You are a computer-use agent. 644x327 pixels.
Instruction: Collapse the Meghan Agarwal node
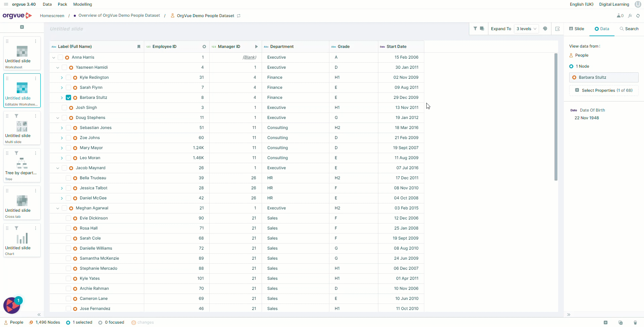point(58,208)
